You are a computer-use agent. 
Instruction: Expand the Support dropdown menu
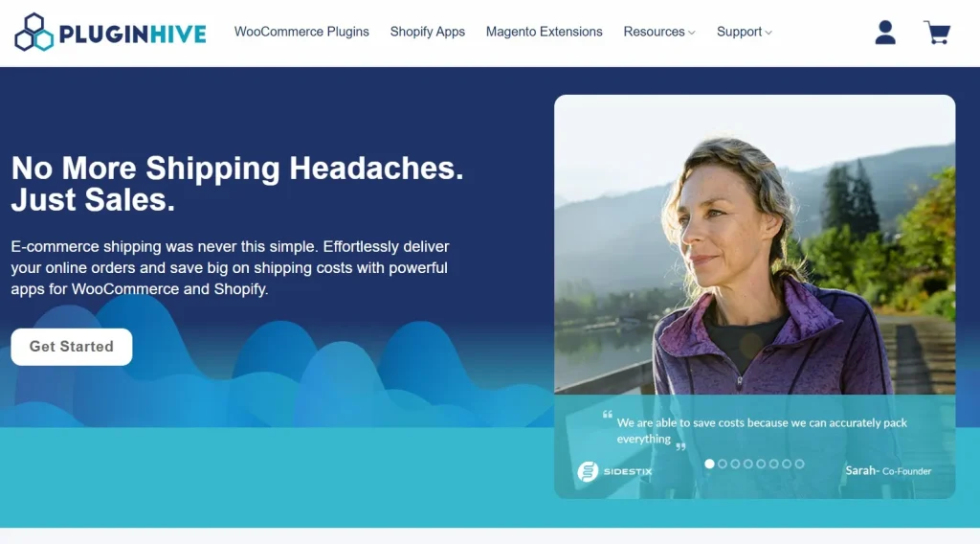click(745, 32)
